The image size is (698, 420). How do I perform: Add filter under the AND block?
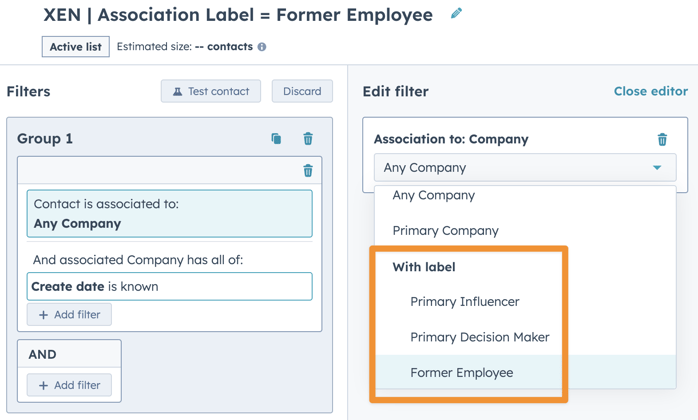coord(69,385)
